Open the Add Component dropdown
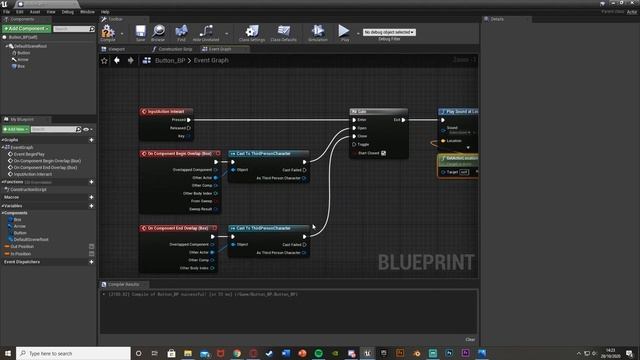This screenshot has width=640, height=360. (x=27, y=29)
